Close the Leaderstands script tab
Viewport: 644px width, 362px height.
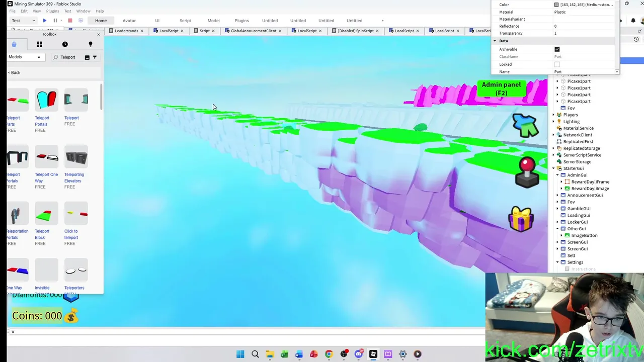(x=141, y=31)
